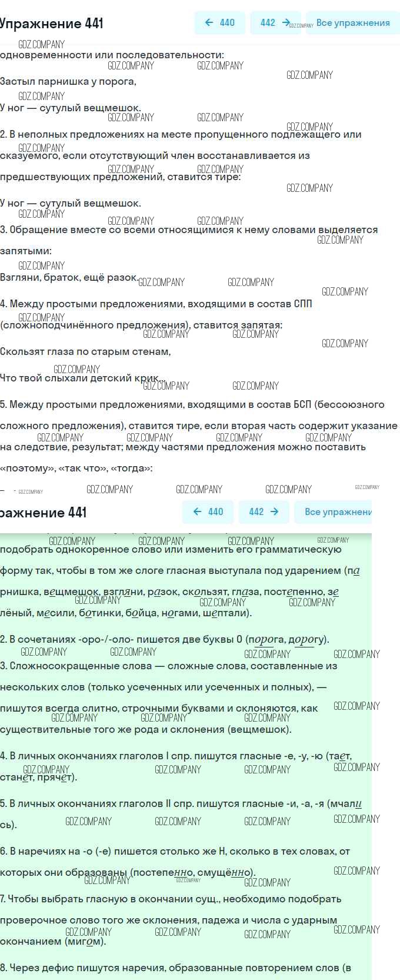Screen dimensions: 400x980
Task: Click the lower sticky "Упражнение 441" heading
Action: [x=44, y=513]
